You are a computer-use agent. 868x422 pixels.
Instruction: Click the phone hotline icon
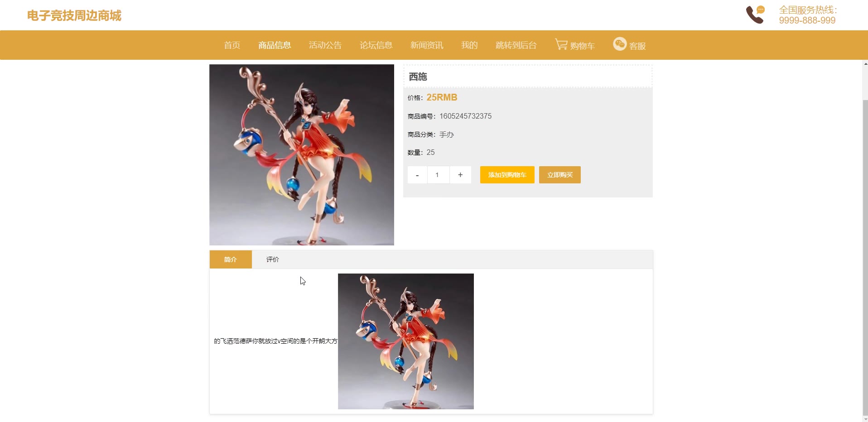(x=755, y=14)
